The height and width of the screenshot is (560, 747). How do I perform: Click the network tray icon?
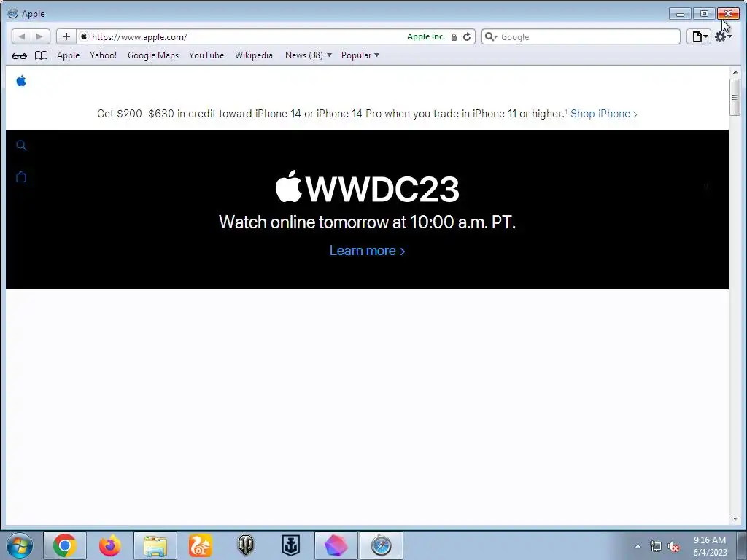coord(656,546)
